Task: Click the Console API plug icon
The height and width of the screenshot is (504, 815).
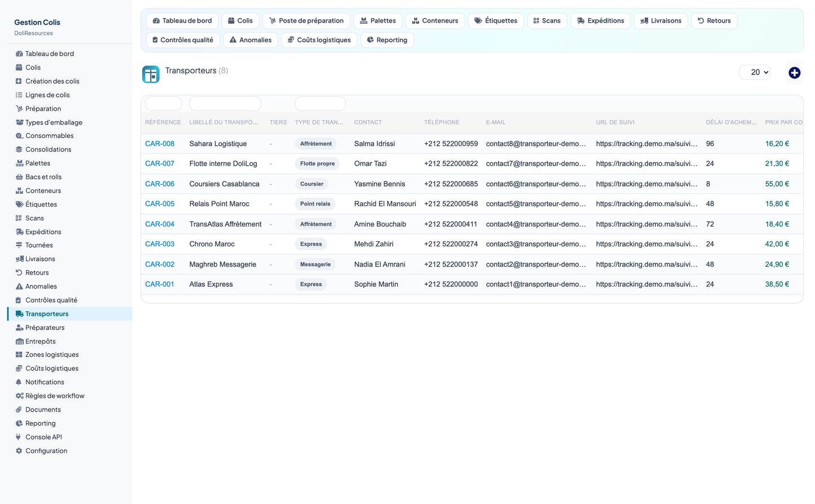Action: pos(19,437)
